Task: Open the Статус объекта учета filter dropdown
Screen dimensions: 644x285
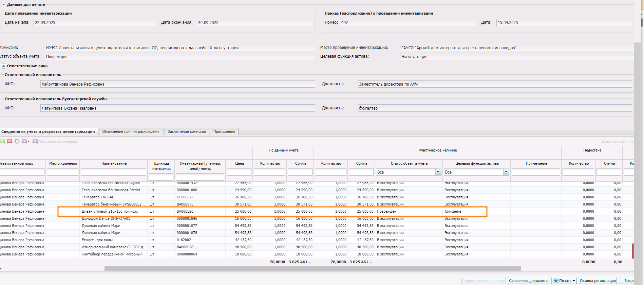Action: [x=438, y=172]
